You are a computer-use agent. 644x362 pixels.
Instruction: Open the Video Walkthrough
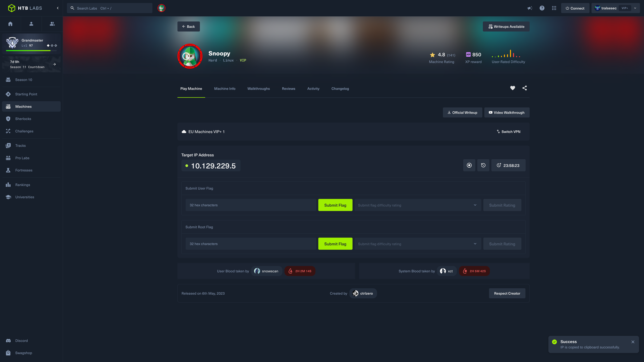pos(507,112)
